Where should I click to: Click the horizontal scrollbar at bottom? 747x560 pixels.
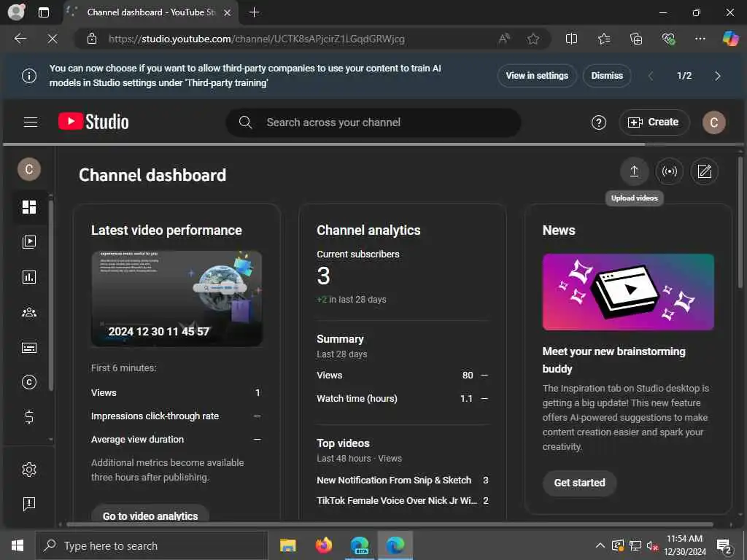pos(390,524)
